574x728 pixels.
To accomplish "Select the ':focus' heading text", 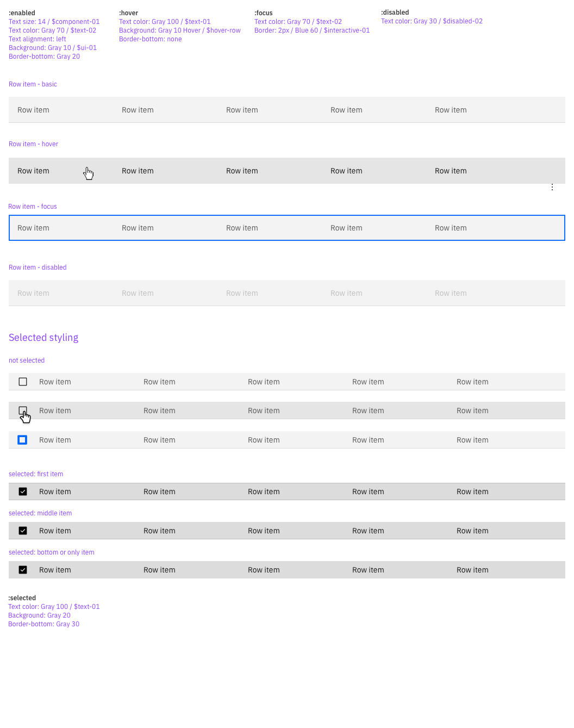I will [264, 13].
